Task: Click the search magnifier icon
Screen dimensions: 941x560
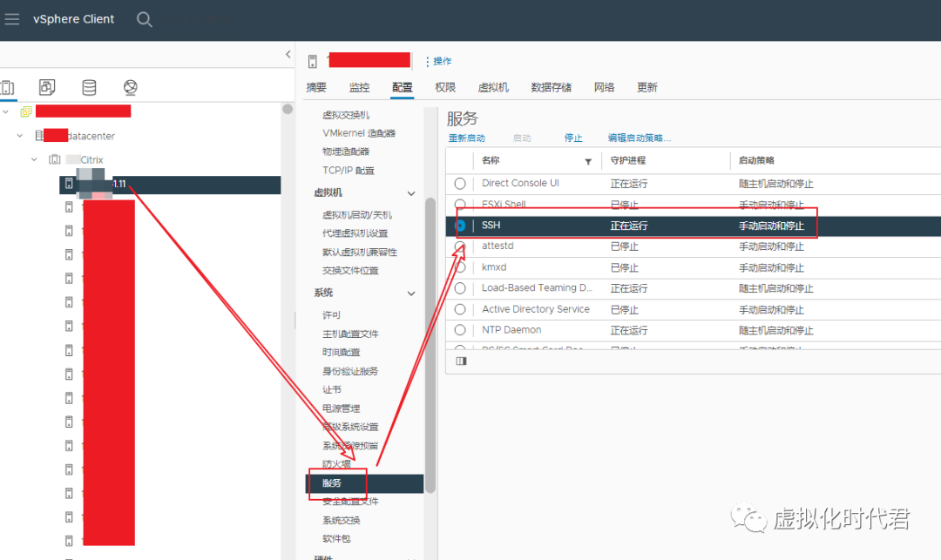Action: (x=144, y=19)
